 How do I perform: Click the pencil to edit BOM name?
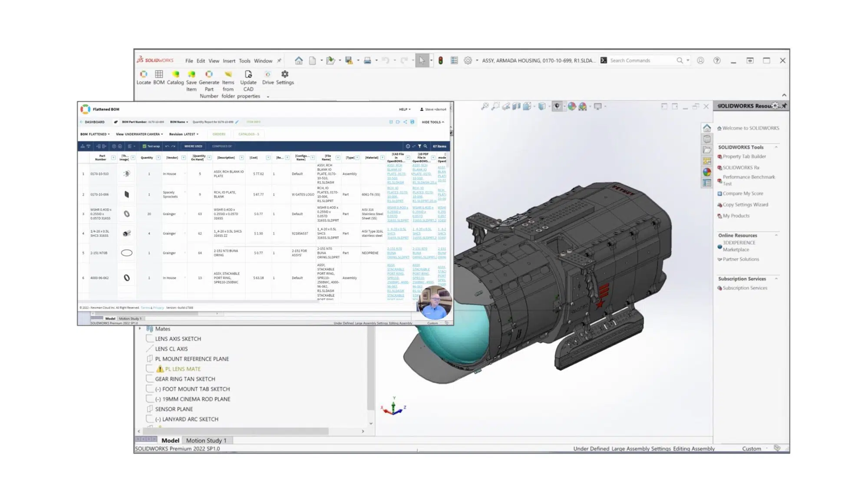coord(237,122)
